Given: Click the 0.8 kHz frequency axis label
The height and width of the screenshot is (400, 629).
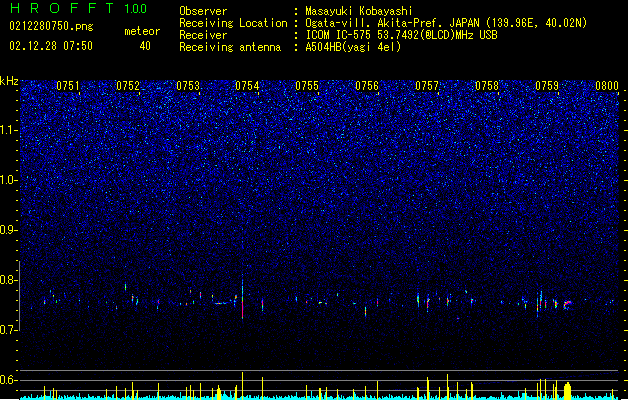Looking at the screenshot, I should pyautogui.click(x=9, y=280).
